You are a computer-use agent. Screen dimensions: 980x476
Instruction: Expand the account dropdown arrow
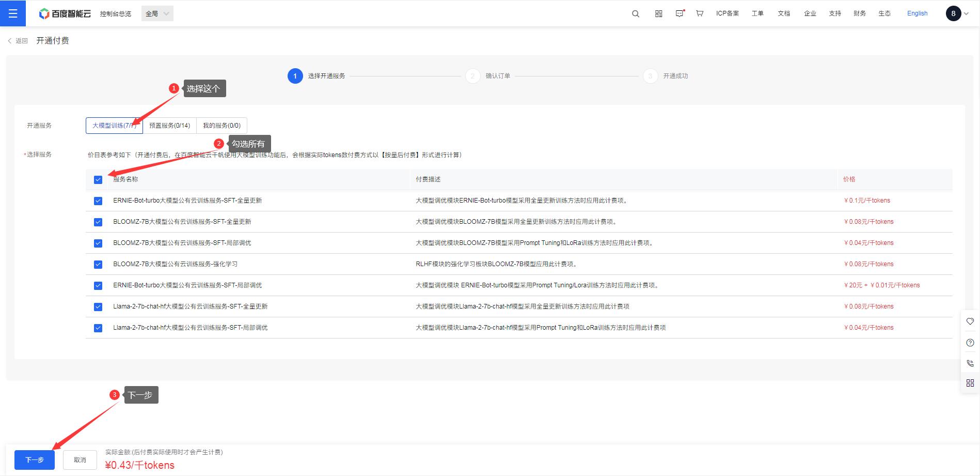[x=966, y=14]
